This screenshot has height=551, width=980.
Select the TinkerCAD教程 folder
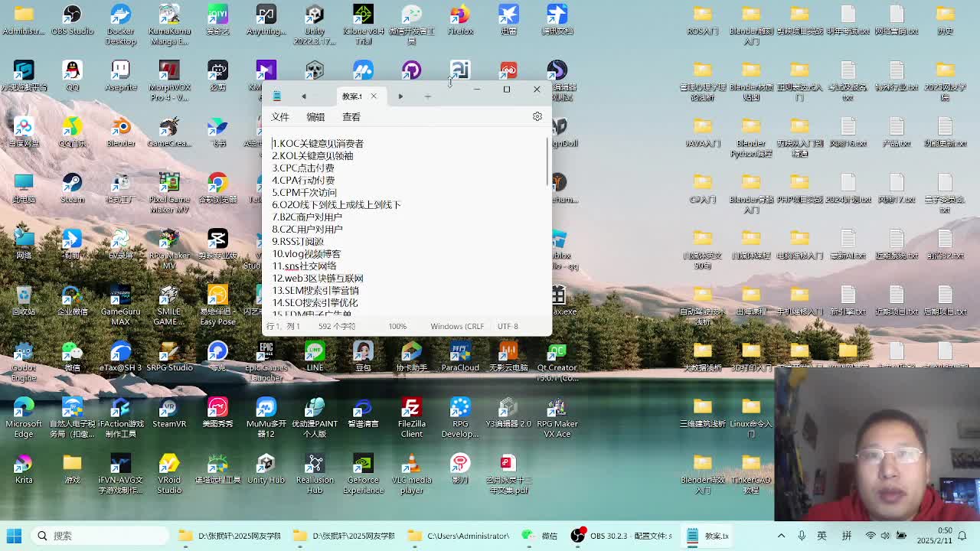click(751, 473)
